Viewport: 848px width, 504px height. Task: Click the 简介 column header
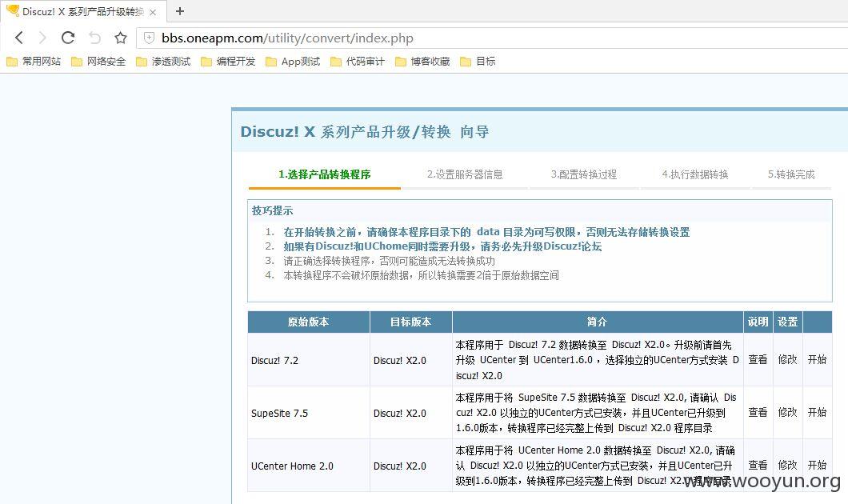coord(598,322)
